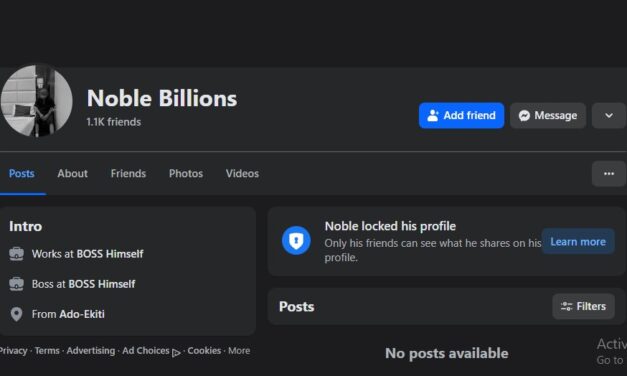The height and width of the screenshot is (376, 627).
Task: Click the briefcase icon beside Boss at
Action: [x=16, y=284]
